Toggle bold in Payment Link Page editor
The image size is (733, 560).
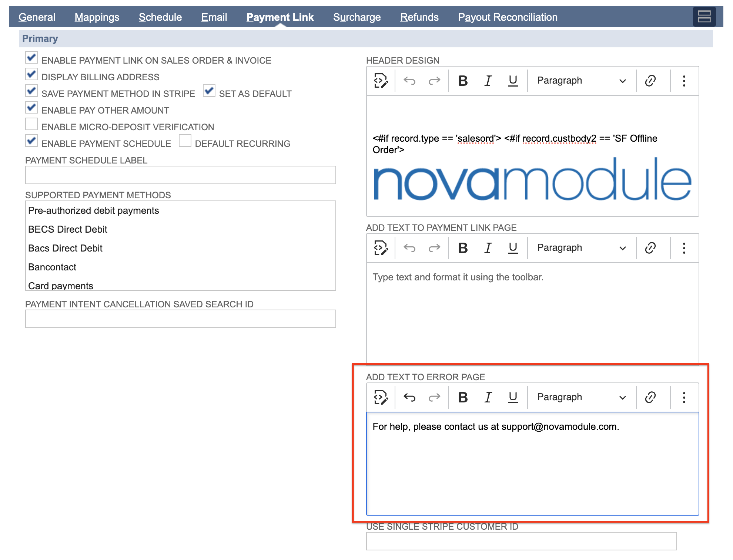pyautogui.click(x=463, y=248)
